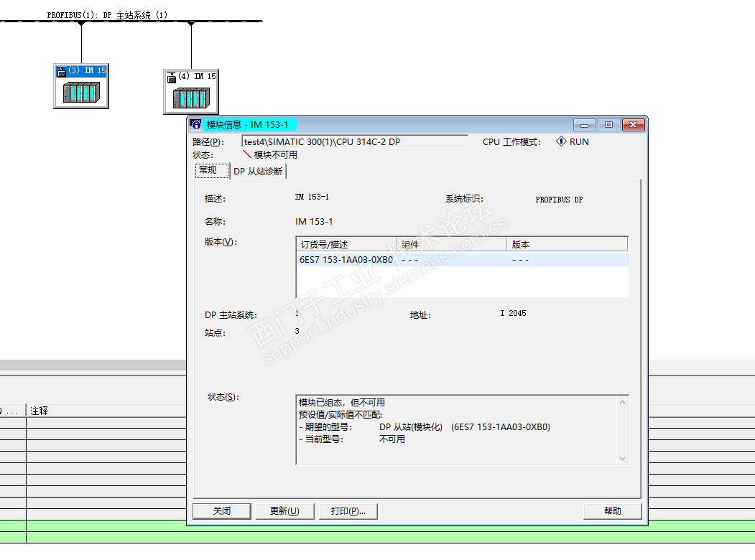This screenshot has width=755, height=560.
Task: Click the 打印(P)... button
Action: 348,511
